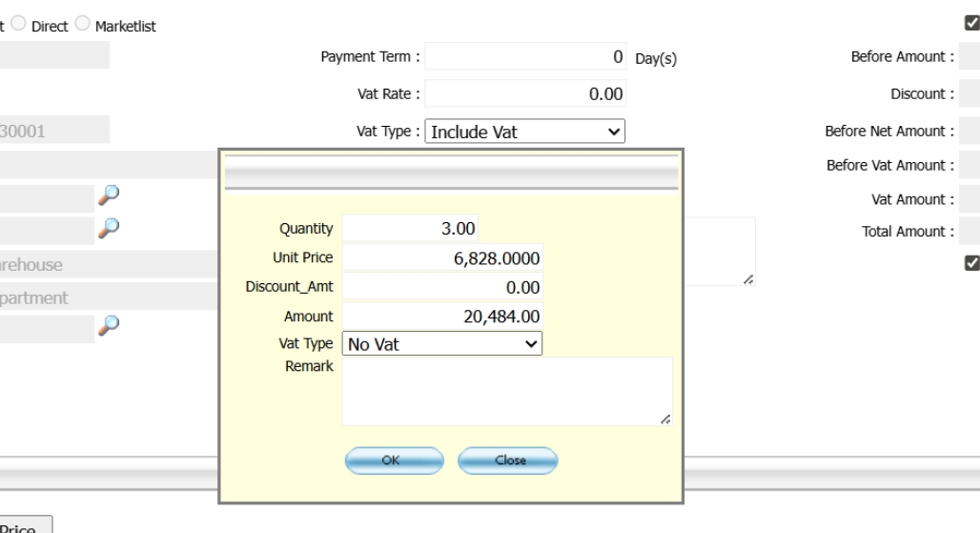This screenshot has width=980, height=533.
Task: Click into the Unit Price field
Action: [441, 258]
